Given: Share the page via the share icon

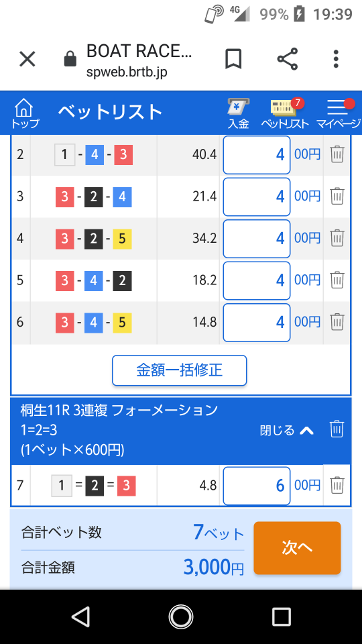Looking at the screenshot, I should pyautogui.click(x=288, y=59).
